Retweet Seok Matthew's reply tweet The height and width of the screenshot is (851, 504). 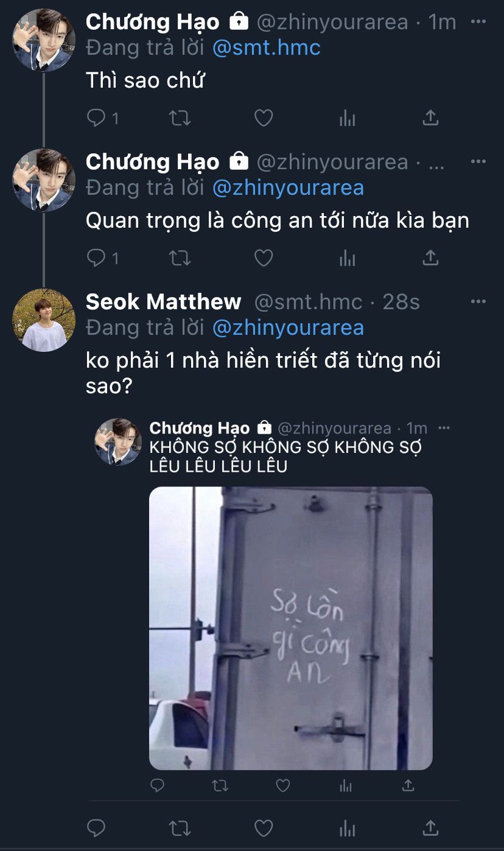pyautogui.click(x=180, y=828)
